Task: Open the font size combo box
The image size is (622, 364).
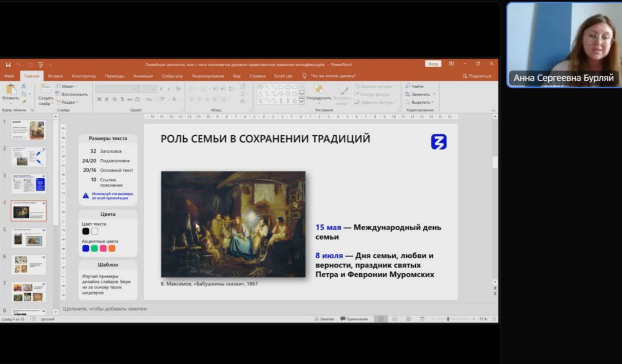Action: [x=148, y=89]
